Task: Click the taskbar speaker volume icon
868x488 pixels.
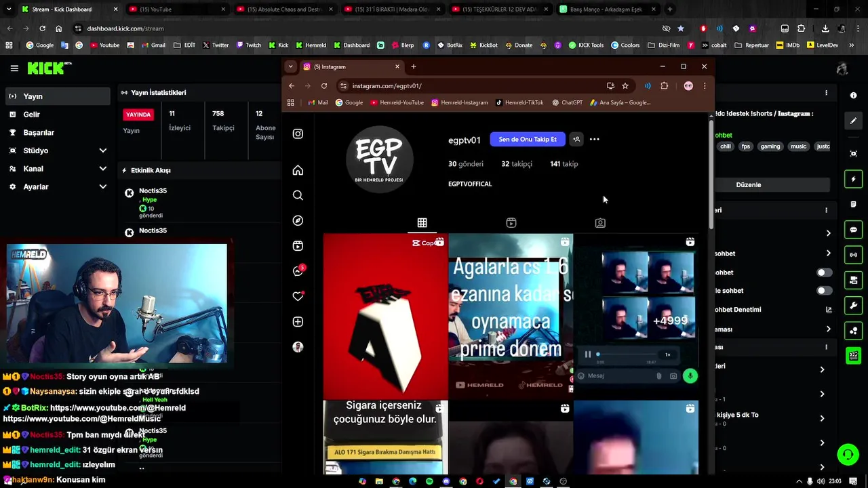Action: [821, 481]
